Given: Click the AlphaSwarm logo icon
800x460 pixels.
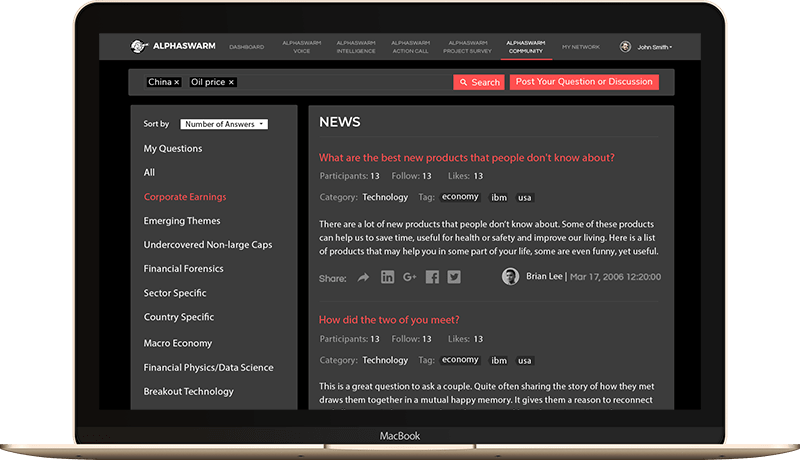Looking at the screenshot, I should 138,46.
